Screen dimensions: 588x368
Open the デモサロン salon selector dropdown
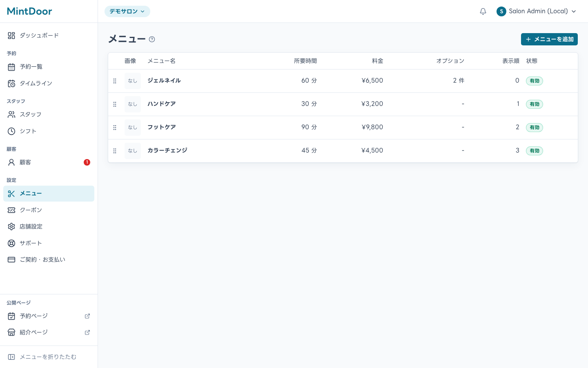click(x=127, y=11)
